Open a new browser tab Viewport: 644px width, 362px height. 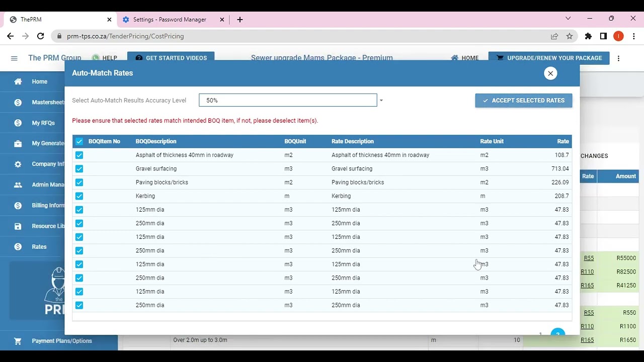click(x=240, y=20)
